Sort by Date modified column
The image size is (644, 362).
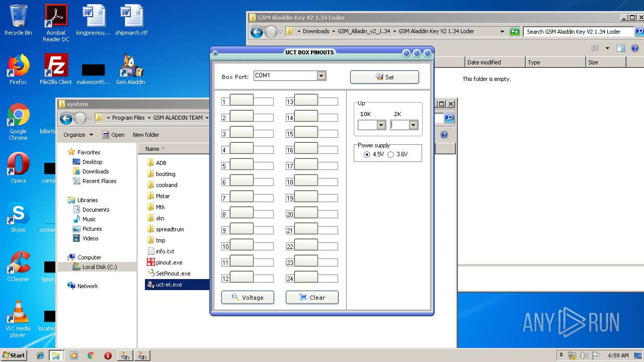point(494,62)
